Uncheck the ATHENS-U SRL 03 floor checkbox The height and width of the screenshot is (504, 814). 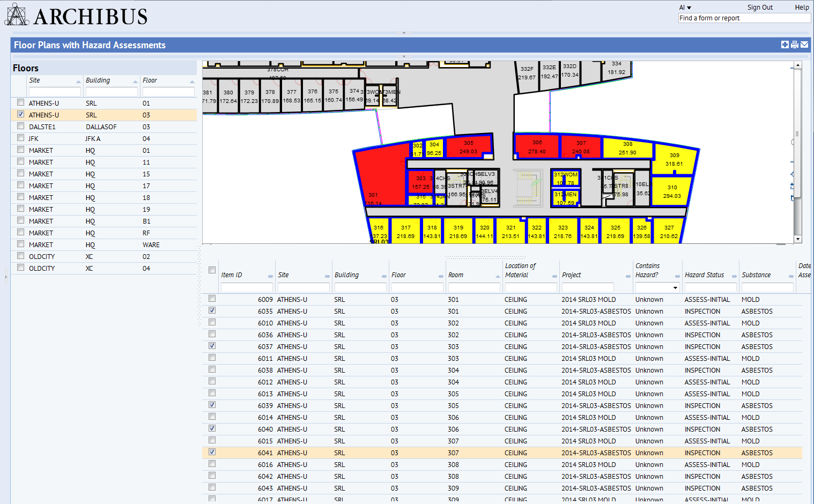coord(20,114)
